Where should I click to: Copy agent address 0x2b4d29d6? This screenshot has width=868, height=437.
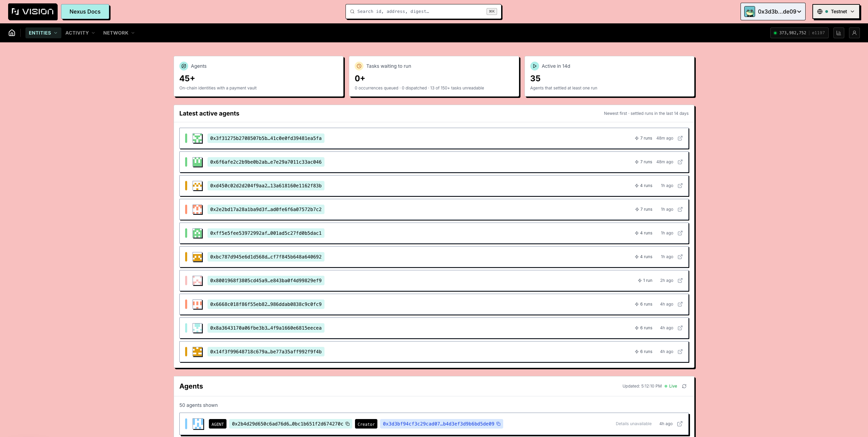tap(348, 424)
